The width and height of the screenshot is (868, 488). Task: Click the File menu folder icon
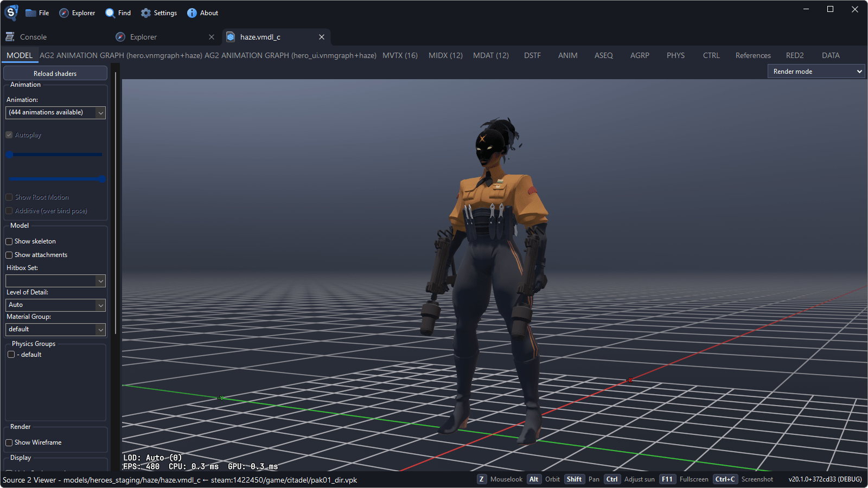[x=30, y=13]
